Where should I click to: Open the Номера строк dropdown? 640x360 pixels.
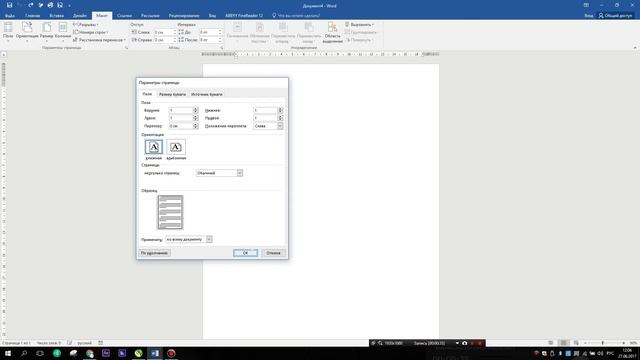(x=91, y=32)
